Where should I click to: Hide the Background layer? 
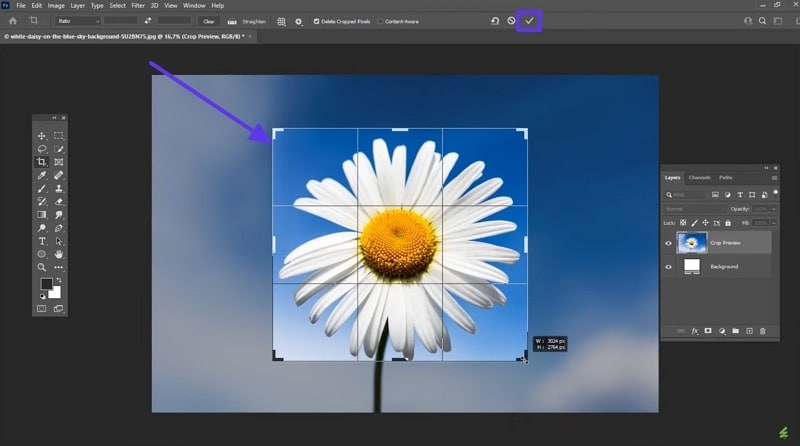(668, 267)
